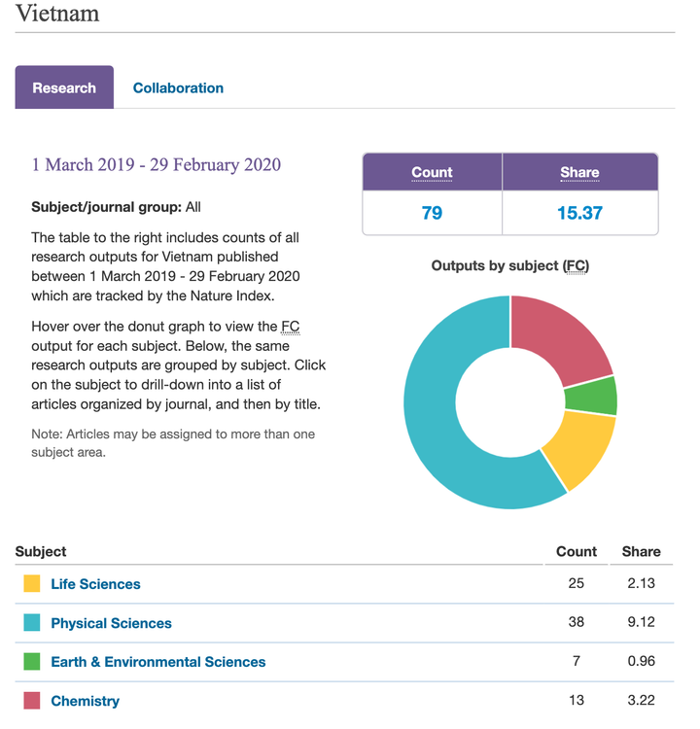Click the total share value 15.37
This screenshot has height=729, width=700.
(x=579, y=213)
